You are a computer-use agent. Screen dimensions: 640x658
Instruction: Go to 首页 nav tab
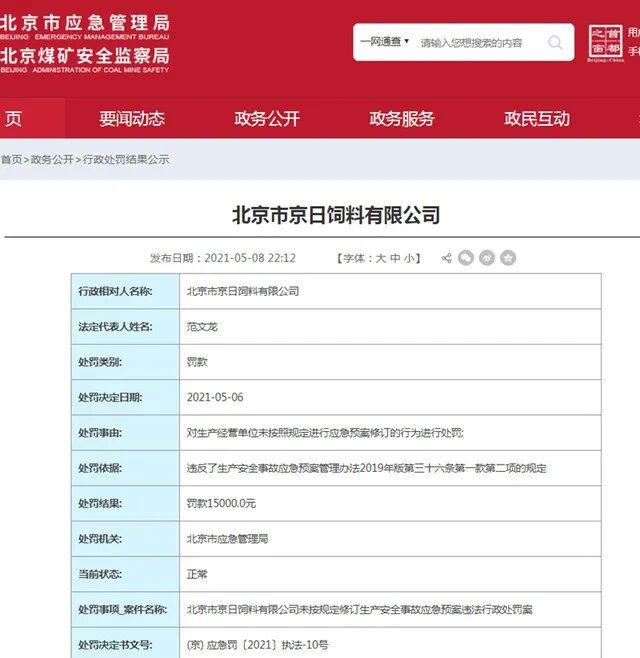point(32,119)
